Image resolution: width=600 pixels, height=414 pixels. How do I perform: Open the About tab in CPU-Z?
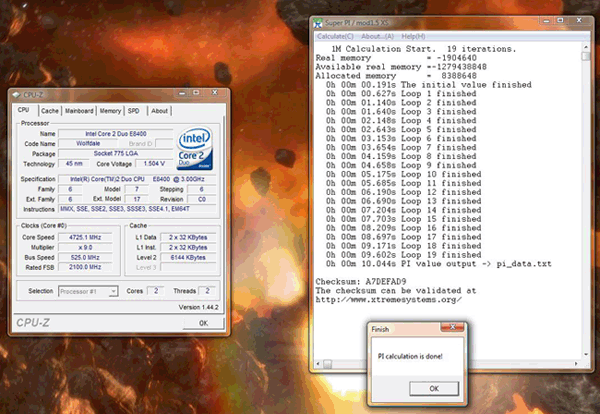159,111
